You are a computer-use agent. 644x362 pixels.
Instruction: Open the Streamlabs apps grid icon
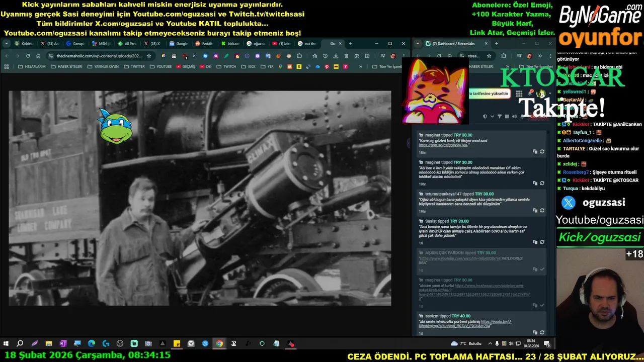pos(519,94)
